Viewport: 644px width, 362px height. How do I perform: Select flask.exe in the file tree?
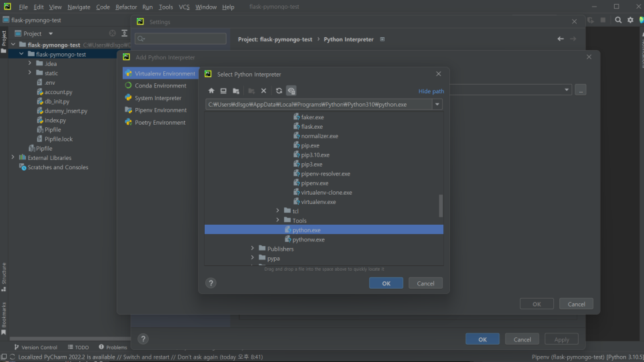coord(308,127)
